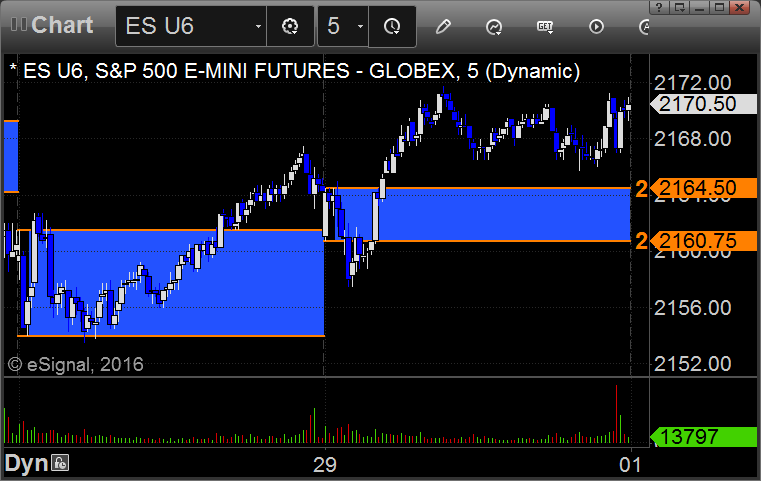761x481 pixels.
Task: Maximize the Chart window
Action: pyautogui.click(x=719, y=7)
